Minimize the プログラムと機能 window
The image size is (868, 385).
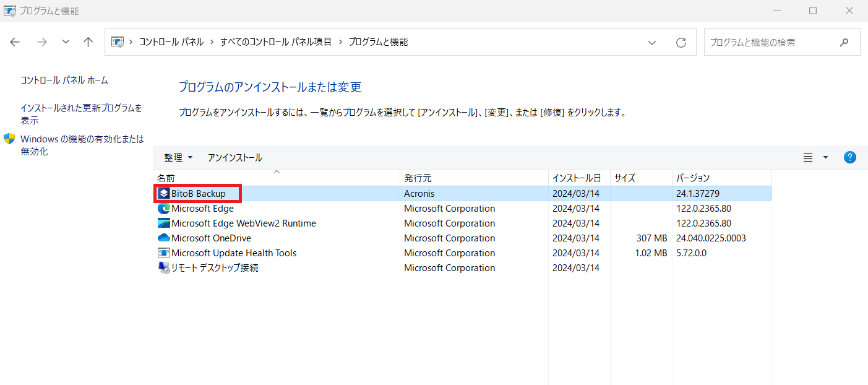pos(776,11)
